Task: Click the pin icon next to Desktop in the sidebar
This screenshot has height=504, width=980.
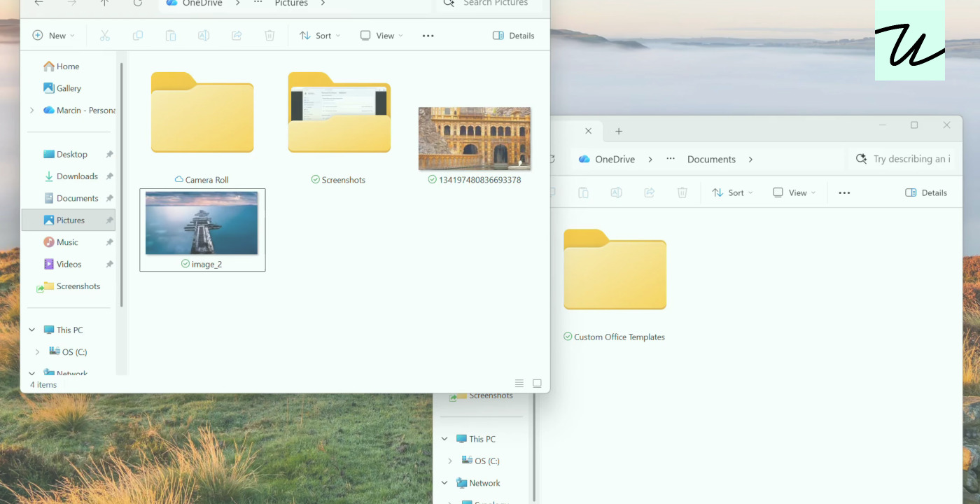Action: tap(109, 155)
